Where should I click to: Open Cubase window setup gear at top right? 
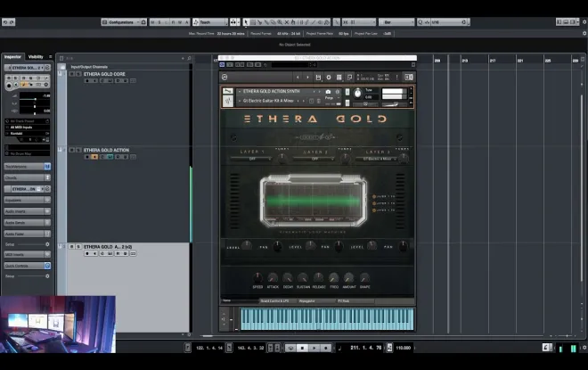tap(584, 22)
